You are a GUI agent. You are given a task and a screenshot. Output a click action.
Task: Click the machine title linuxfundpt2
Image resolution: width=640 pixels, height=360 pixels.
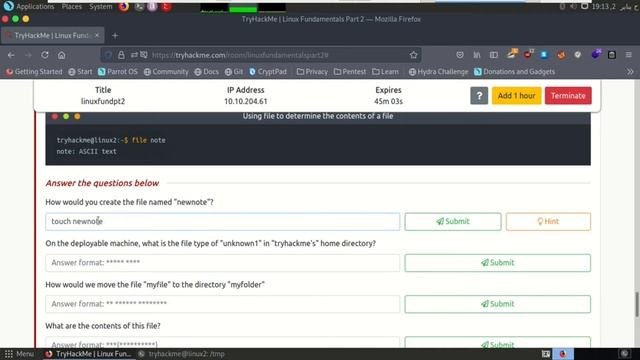103,101
